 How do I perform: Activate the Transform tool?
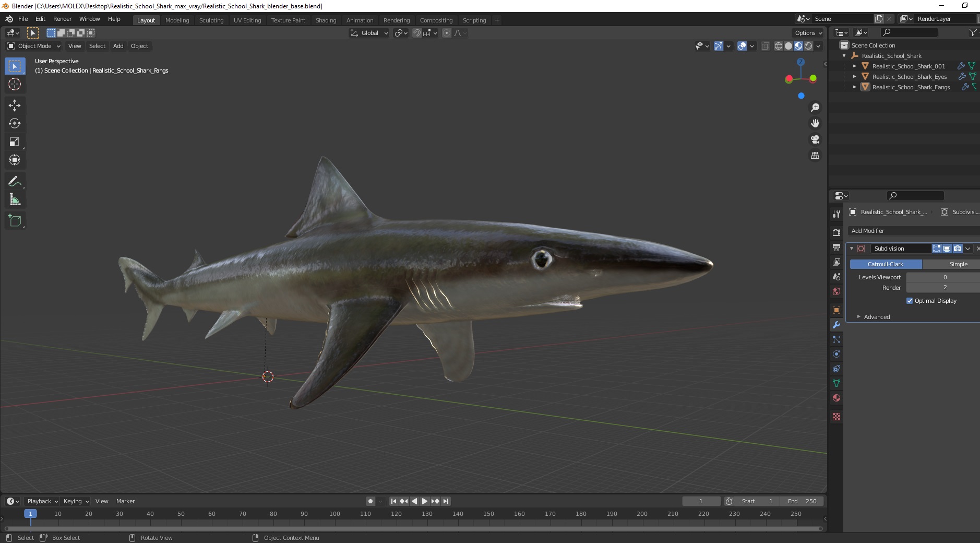tap(15, 160)
